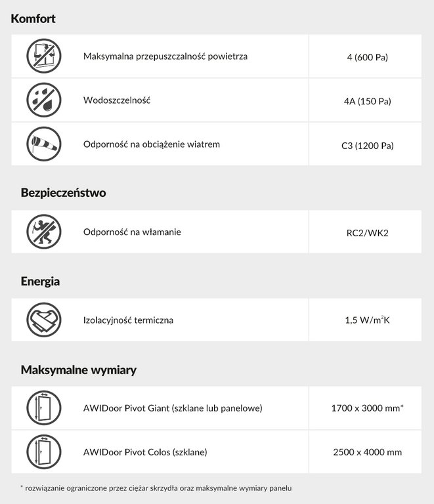Screen dimensions: 434x504
Task: Click the burglary resistance icon
Action: tap(43, 232)
